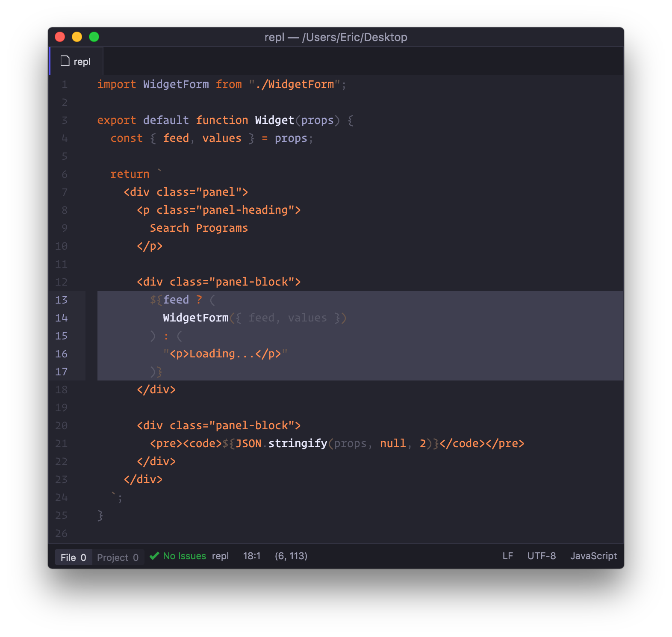Switch to Project 0 linter scope
The width and height of the screenshot is (672, 637).
[x=118, y=557]
